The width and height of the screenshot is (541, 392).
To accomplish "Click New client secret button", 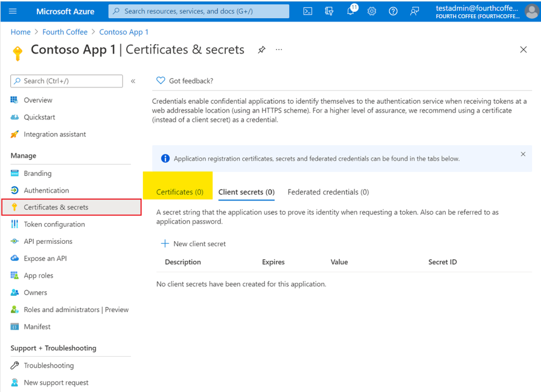I will (x=194, y=244).
